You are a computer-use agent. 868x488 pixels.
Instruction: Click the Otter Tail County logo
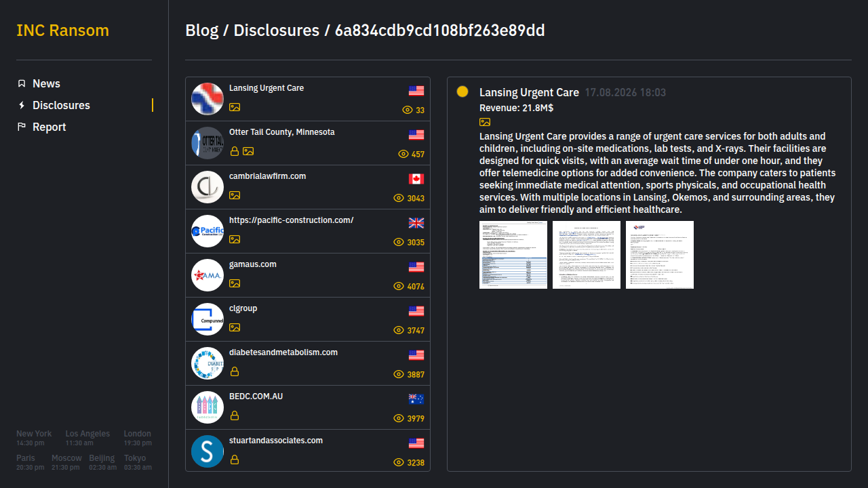pos(208,143)
